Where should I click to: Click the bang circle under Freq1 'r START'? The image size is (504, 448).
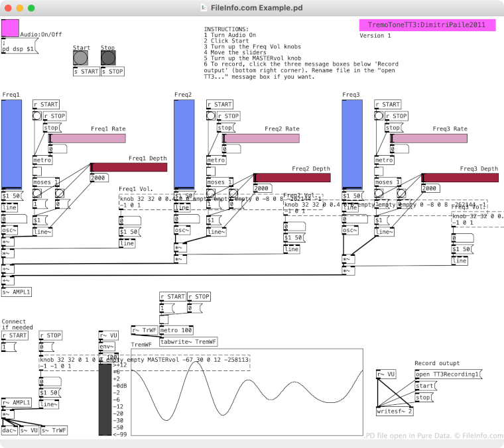click(x=37, y=115)
